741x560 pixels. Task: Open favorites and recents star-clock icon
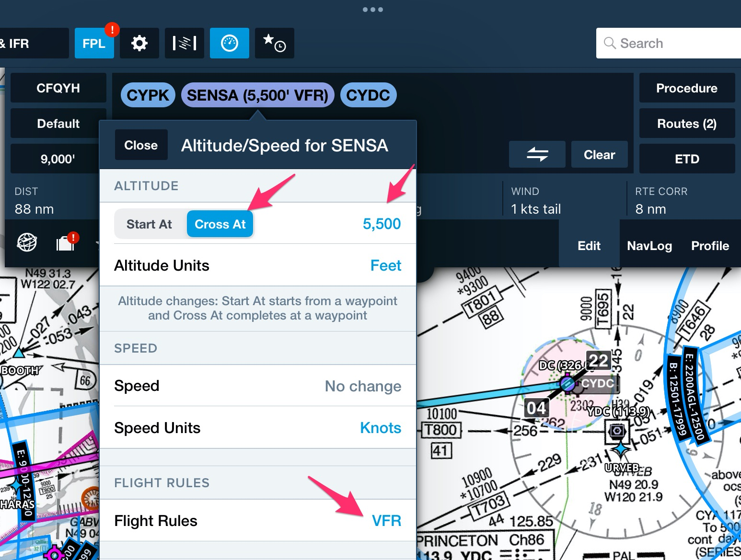pos(275,43)
